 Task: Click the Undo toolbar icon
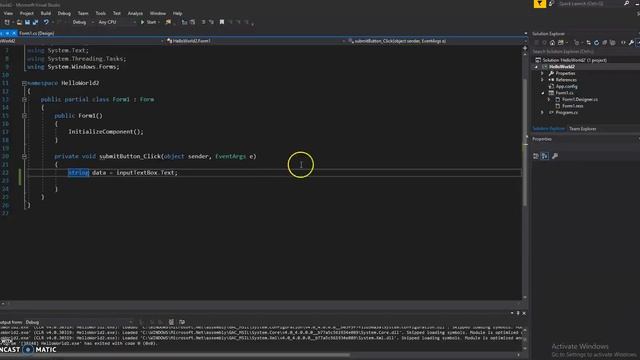(46, 22)
